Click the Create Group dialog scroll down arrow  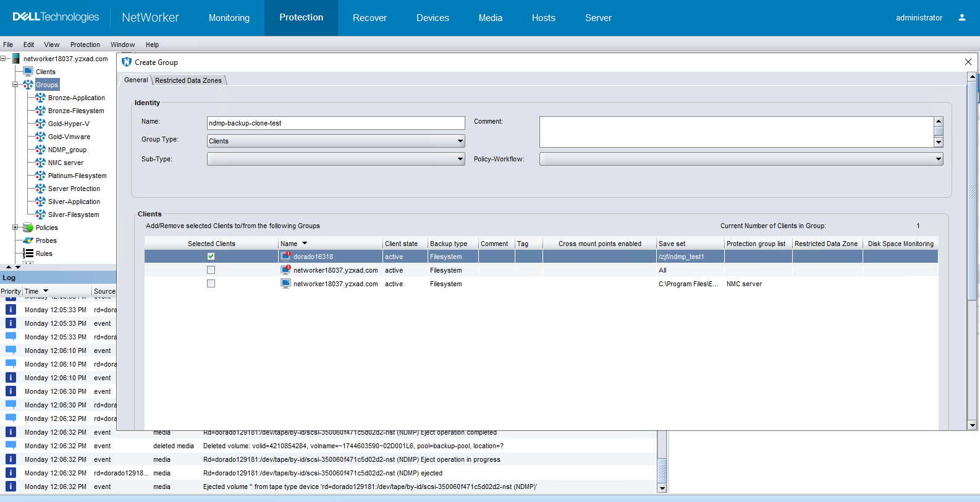[972, 425]
